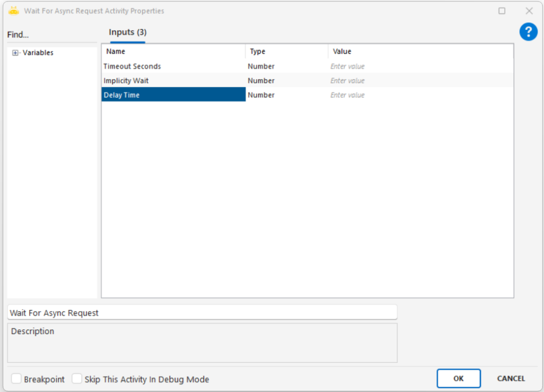Toggle Skip This Activity In Debug Mode

[78, 379]
